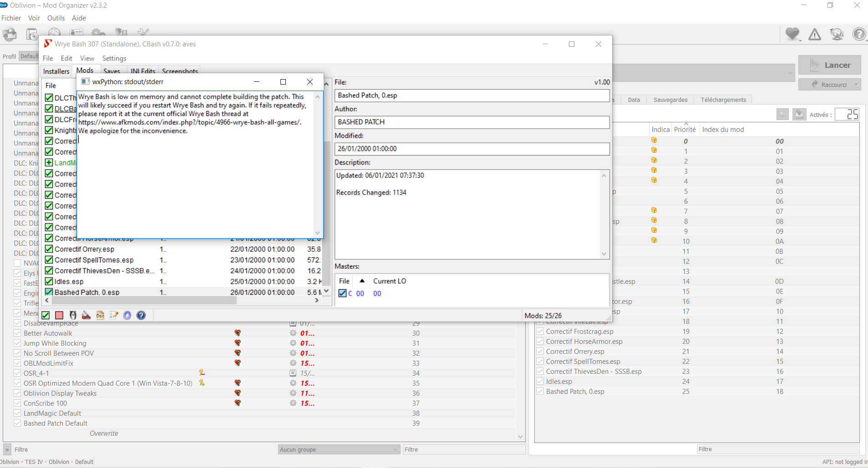The image size is (868, 468).
Task: Click the Lancer button
Action: [830, 65]
